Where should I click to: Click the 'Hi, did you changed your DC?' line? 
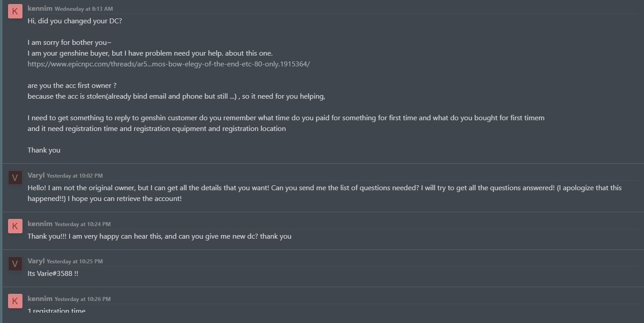click(74, 21)
